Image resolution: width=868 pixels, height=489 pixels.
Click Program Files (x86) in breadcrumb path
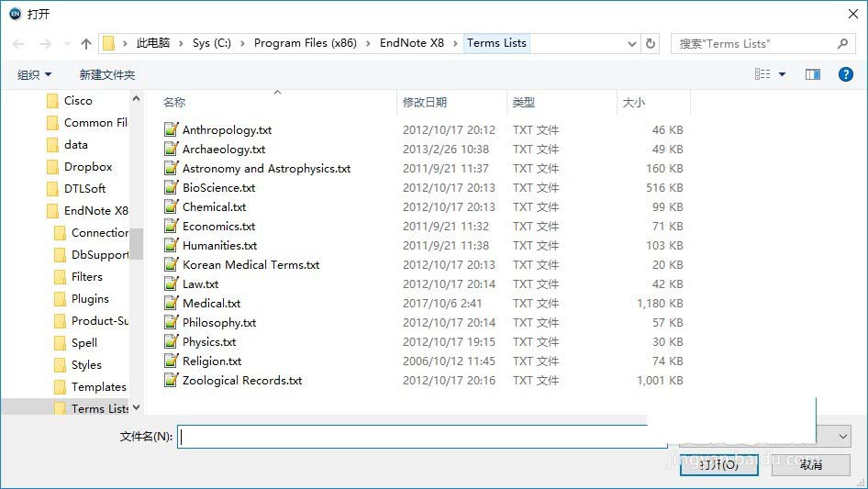click(x=306, y=43)
